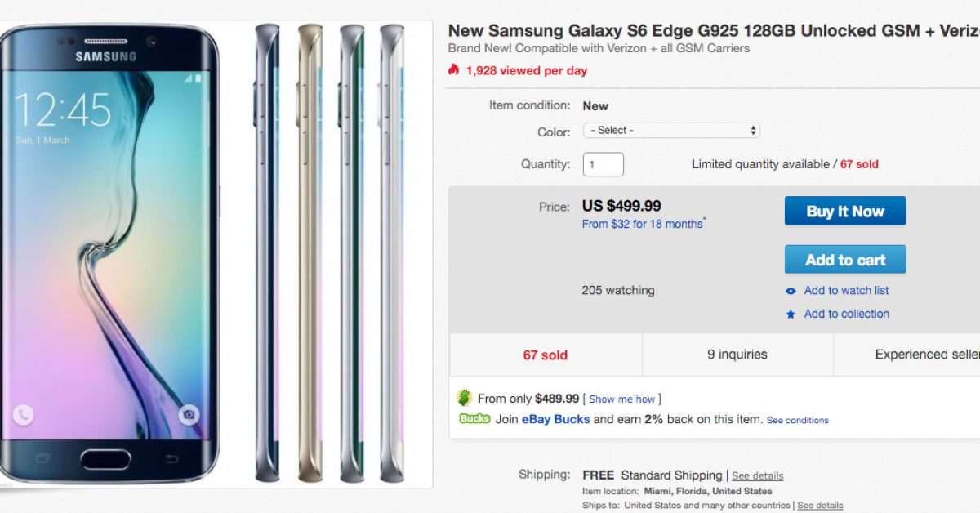980x513 pixels.
Task: Click See details next to Standard Shipping
Action: click(757, 475)
